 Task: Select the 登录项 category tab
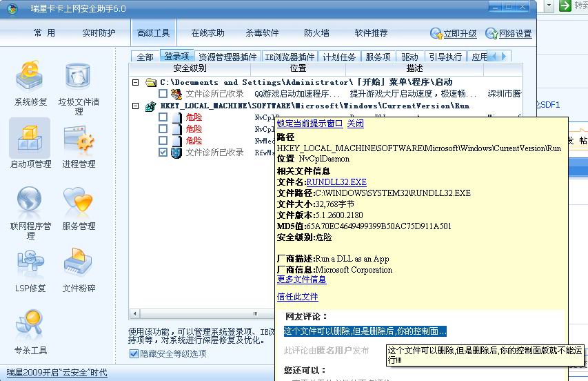(176, 56)
